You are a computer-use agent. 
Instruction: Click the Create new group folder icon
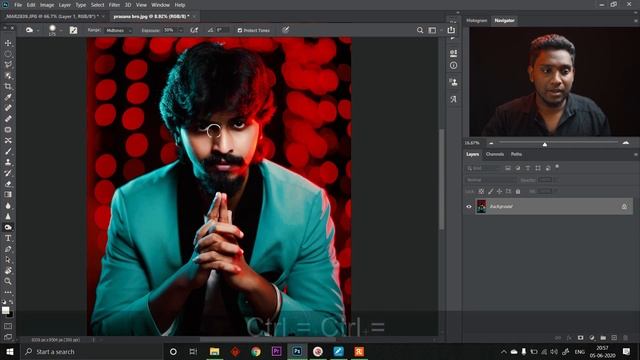pos(603,338)
